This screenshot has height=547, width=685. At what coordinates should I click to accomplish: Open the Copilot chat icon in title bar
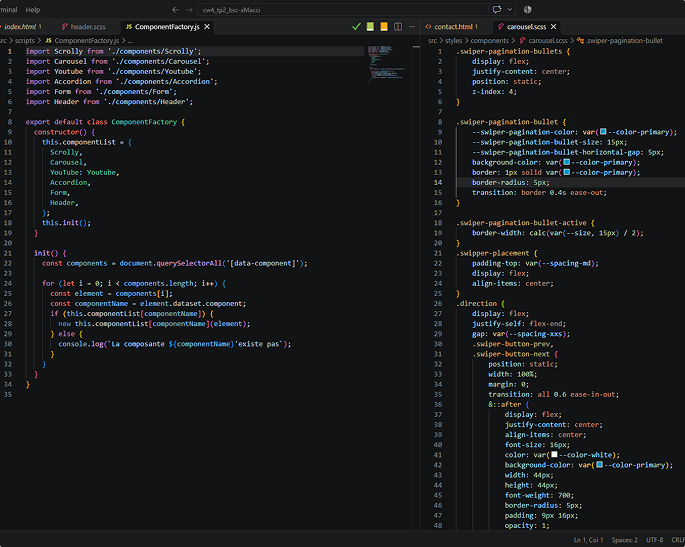(497, 10)
